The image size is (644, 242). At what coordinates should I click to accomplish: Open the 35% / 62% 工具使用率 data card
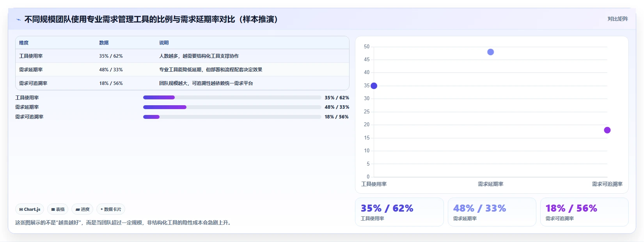(x=399, y=212)
